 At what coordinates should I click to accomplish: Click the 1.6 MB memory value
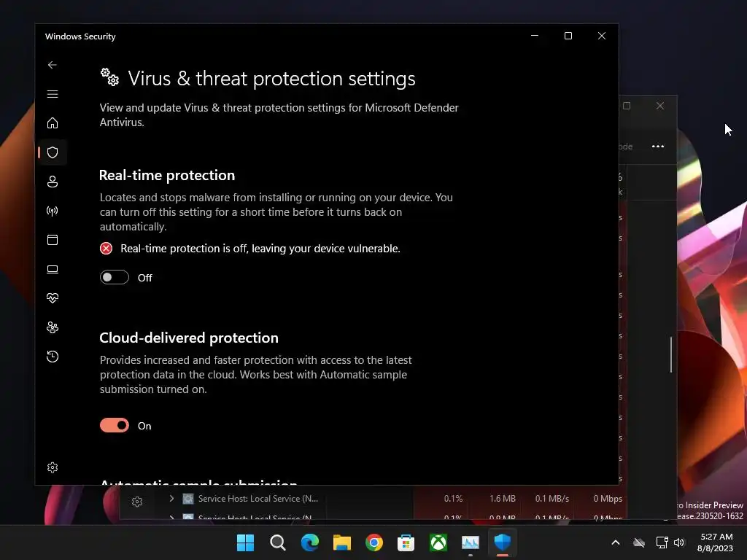(503, 499)
